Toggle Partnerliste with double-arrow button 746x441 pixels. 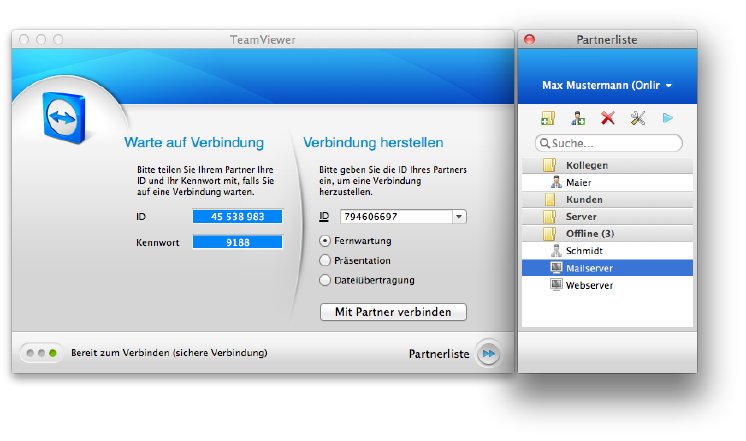pos(489,353)
